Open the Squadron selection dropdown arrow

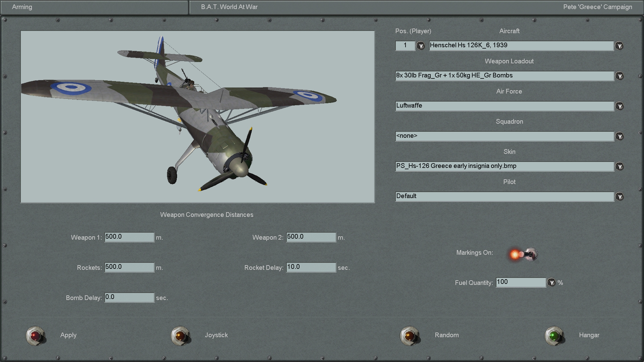620,136
